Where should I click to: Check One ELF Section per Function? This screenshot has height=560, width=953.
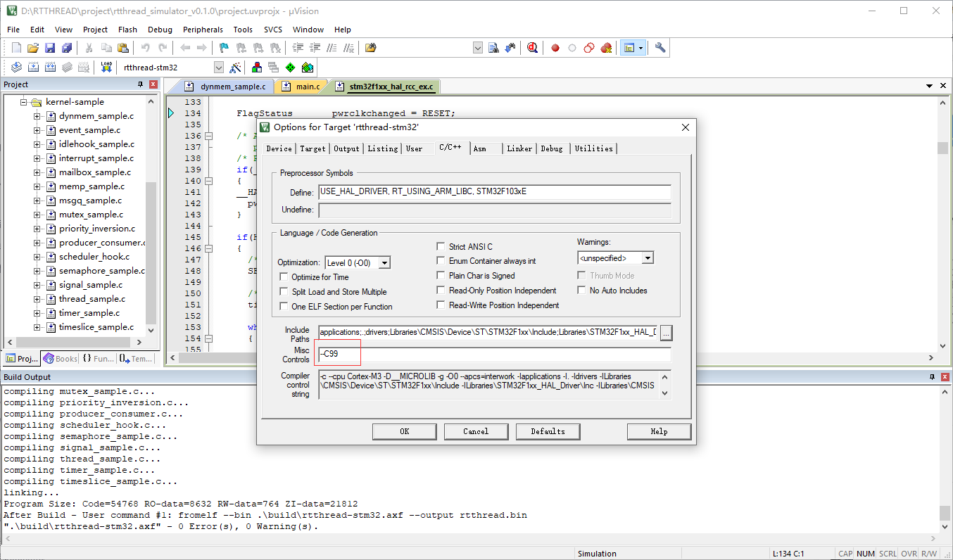click(x=284, y=307)
